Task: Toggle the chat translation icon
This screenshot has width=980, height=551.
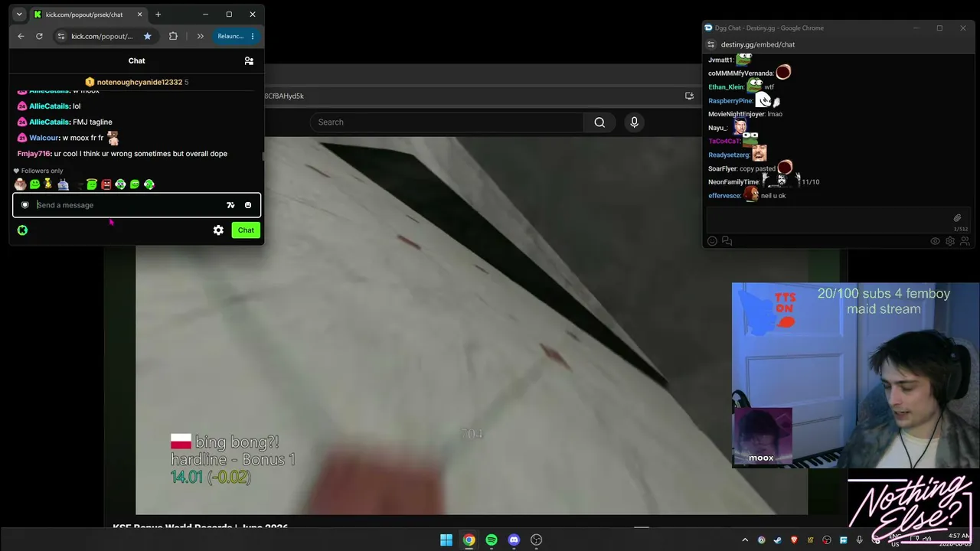Action: (230, 205)
